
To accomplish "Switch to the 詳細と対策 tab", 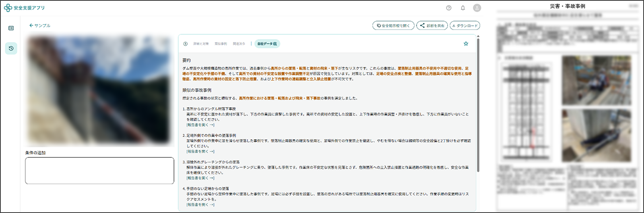I will 201,44.
